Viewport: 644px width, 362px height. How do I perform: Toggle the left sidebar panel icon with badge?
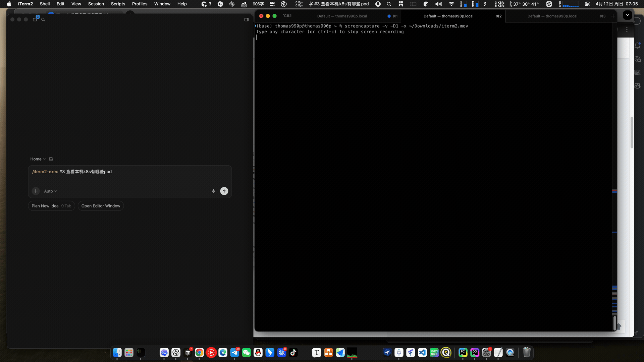pyautogui.click(x=35, y=19)
